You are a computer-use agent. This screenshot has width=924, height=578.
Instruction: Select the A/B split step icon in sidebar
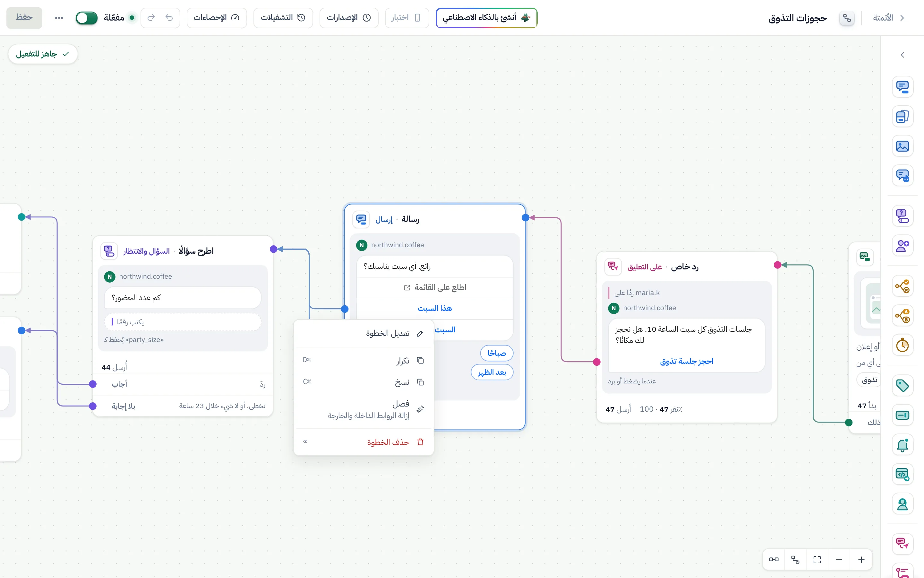902,315
